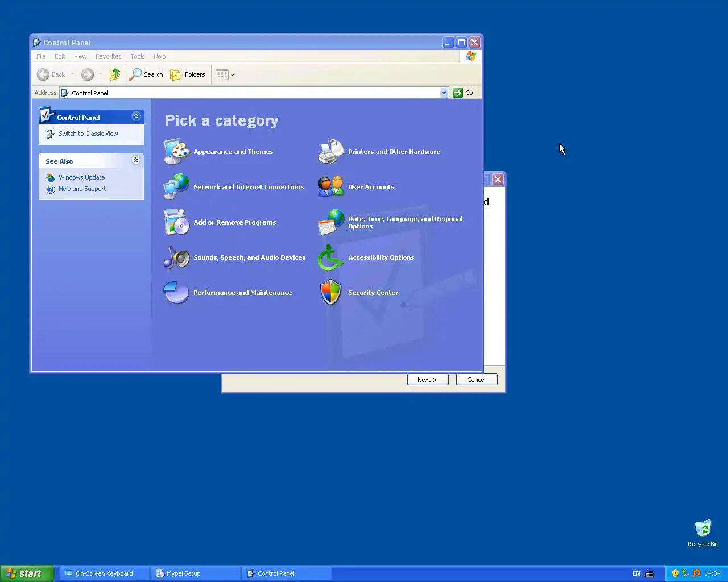Open the Security Center shield icon
This screenshot has height=582, width=728.
(x=331, y=292)
